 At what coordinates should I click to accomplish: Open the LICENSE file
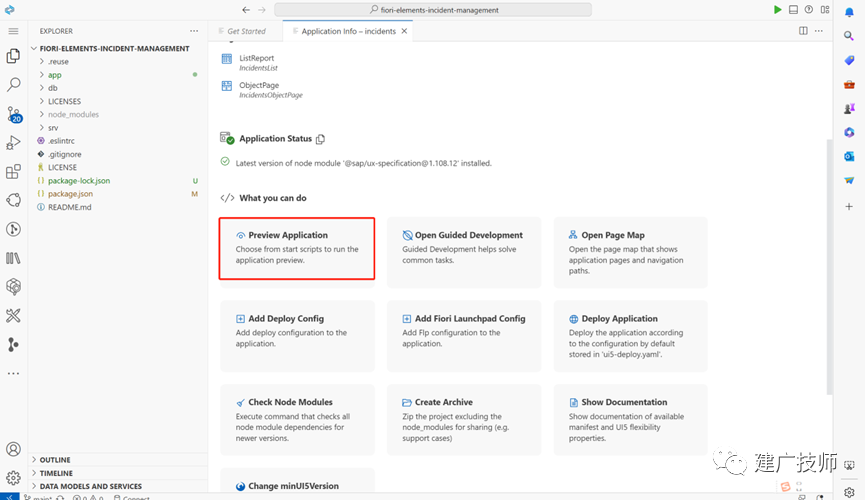coord(62,167)
